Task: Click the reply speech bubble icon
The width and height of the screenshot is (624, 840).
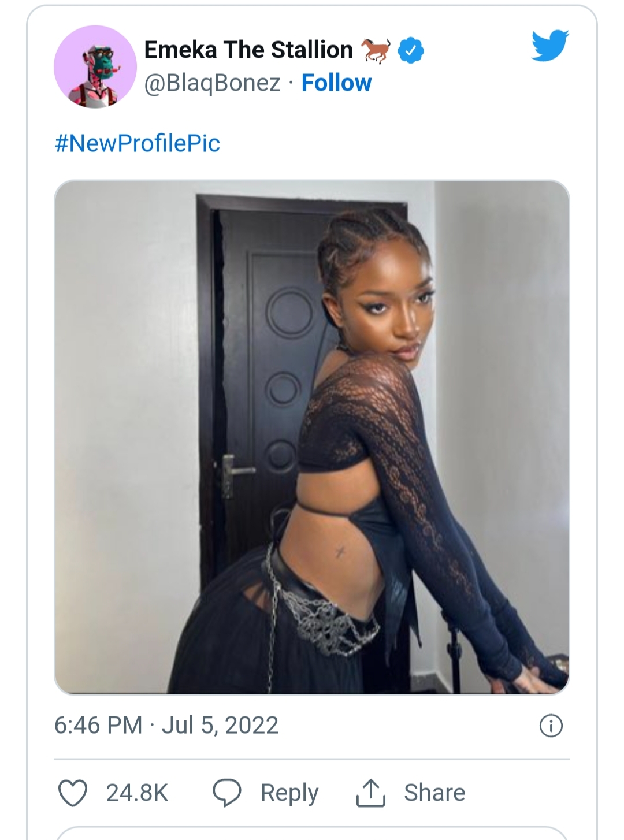Action: [226, 793]
